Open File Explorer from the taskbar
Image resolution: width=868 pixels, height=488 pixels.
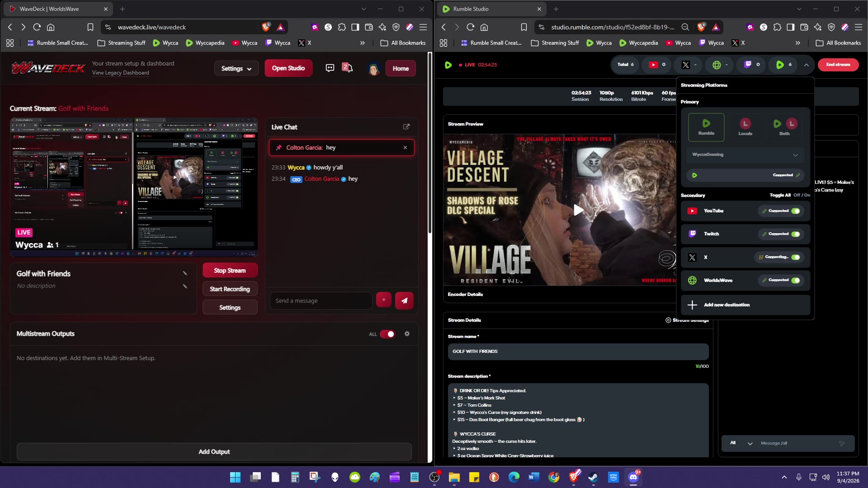tap(454, 477)
